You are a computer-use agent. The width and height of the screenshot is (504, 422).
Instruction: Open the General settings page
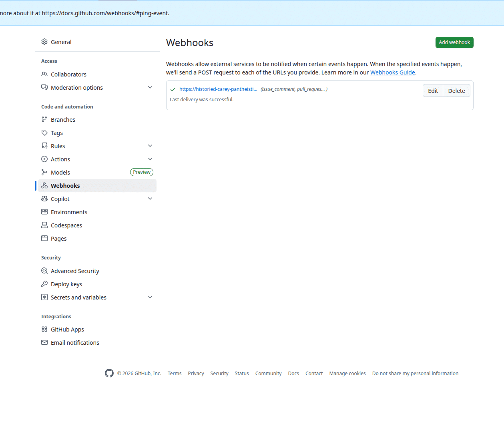(x=97, y=42)
